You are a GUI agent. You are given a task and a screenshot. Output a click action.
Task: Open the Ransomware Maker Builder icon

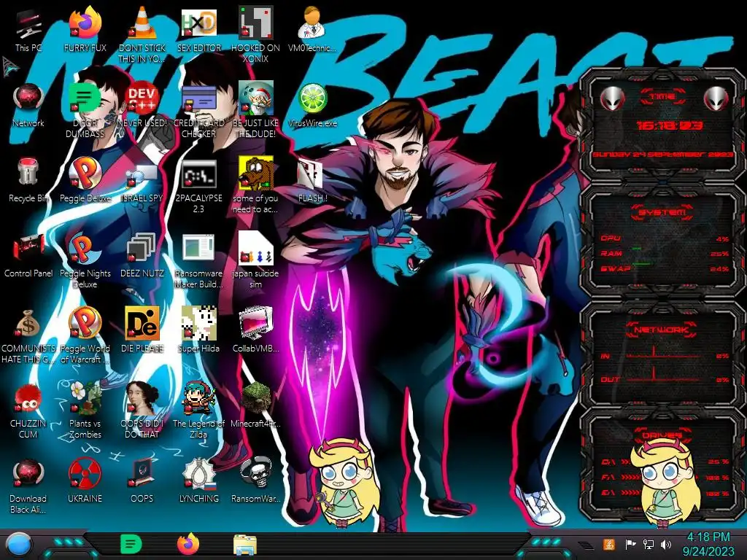point(199,248)
